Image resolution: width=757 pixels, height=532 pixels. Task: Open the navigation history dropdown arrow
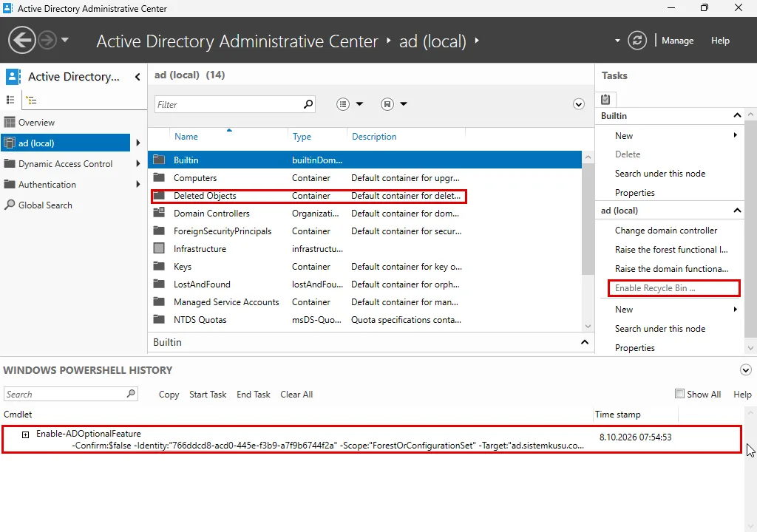65,40
